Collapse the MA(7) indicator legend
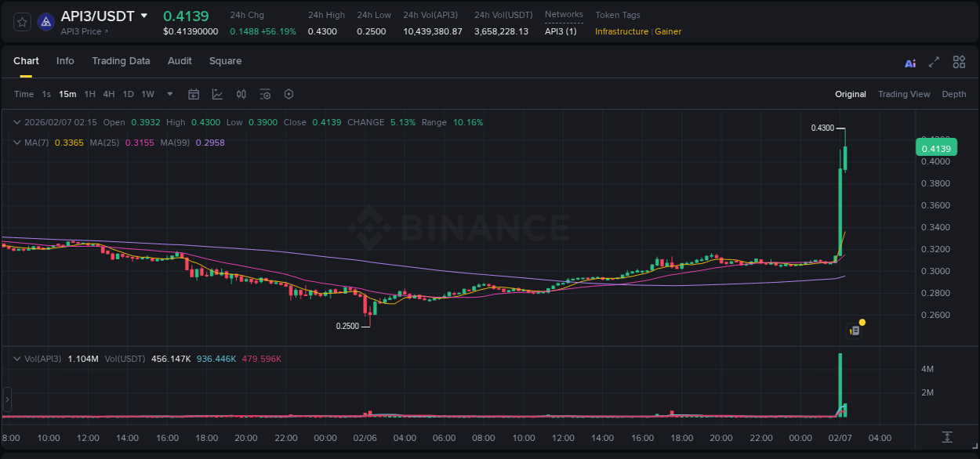The width and height of the screenshot is (980, 459). click(x=16, y=143)
